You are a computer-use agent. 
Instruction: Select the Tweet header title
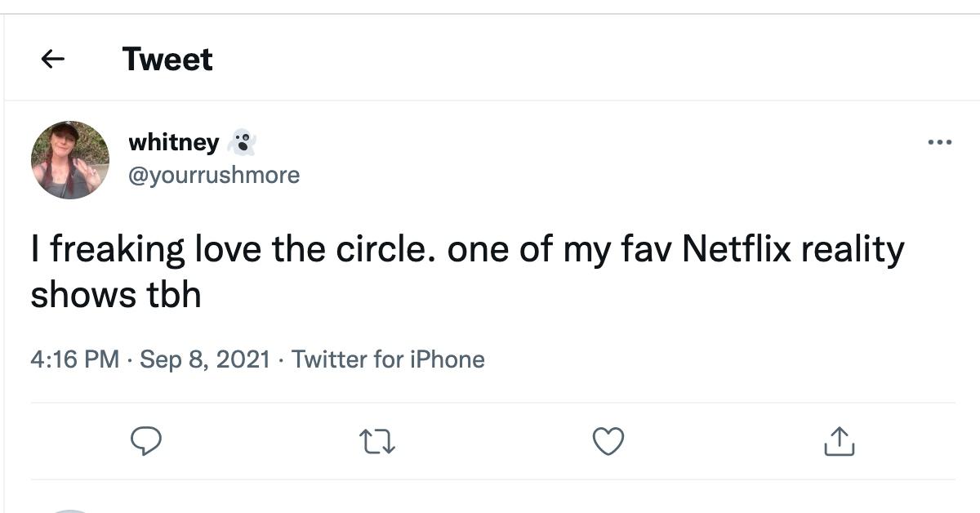(x=167, y=58)
